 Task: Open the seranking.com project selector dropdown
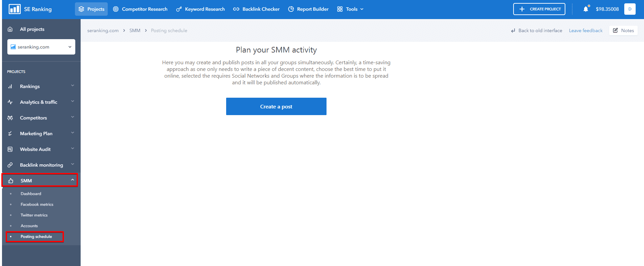tap(41, 47)
